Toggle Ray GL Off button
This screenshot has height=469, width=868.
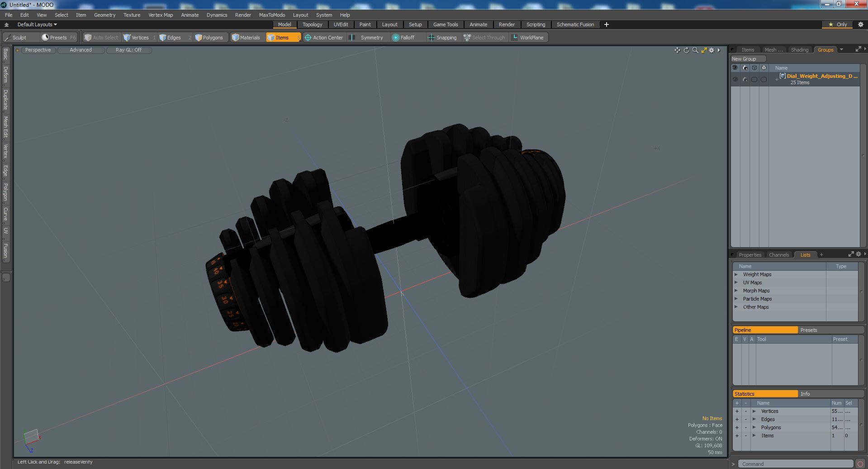click(x=128, y=50)
